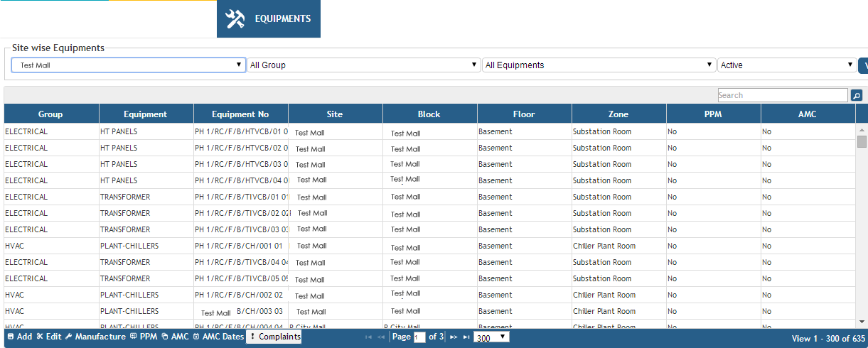
Task: Open the All Equipments dropdown
Action: pyautogui.click(x=599, y=65)
